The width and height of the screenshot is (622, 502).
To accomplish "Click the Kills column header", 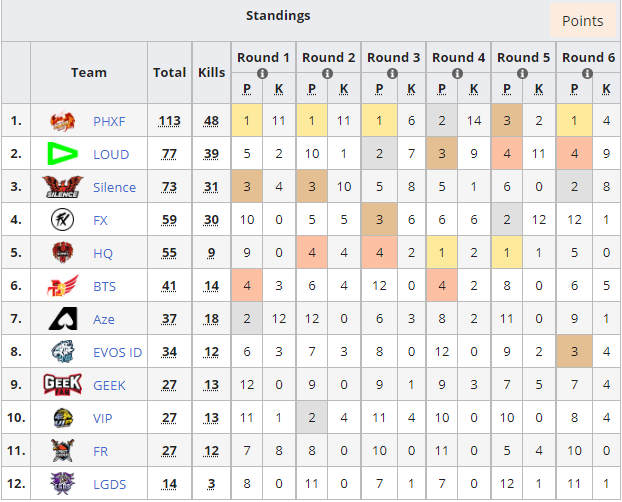I will point(211,73).
